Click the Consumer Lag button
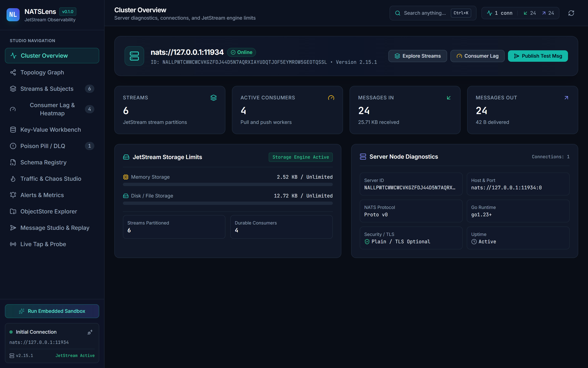588x368 pixels. pyautogui.click(x=477, y=56)
